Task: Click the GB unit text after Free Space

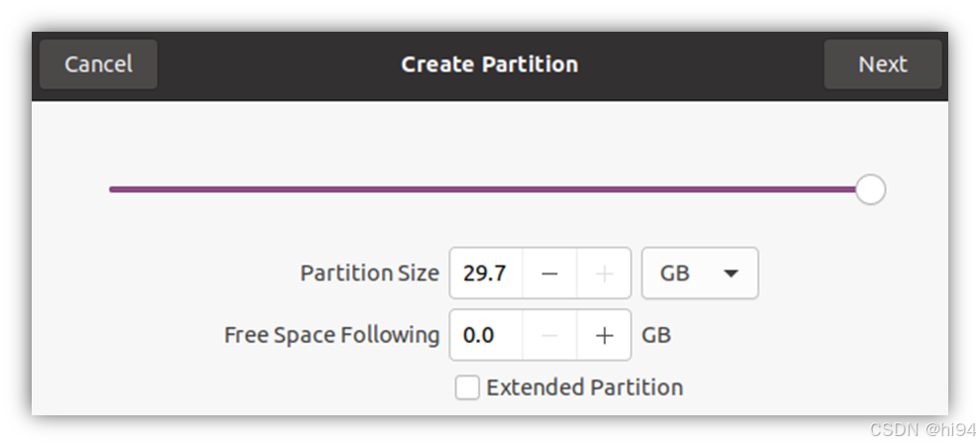Action: pyautogui.click(x=657, y=335)
